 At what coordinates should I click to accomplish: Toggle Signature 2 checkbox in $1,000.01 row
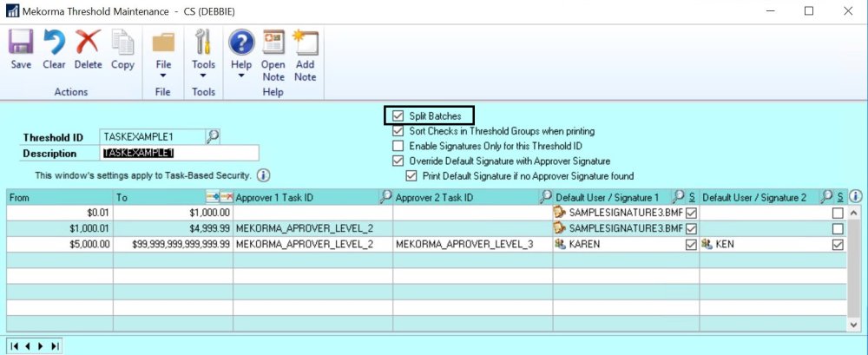click(838, 229)
